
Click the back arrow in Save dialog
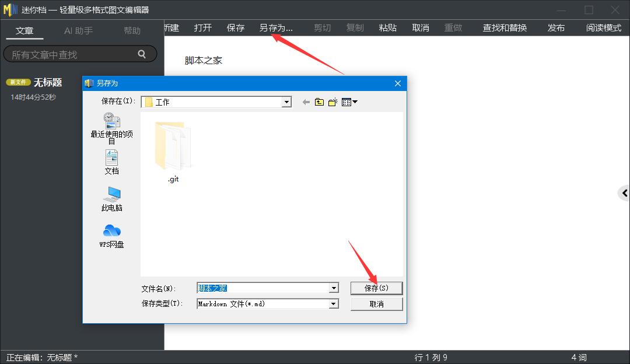pos(305,101)
